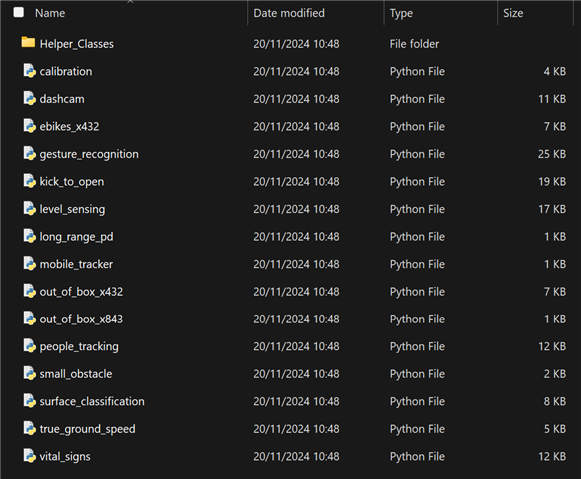
Task: Click the dashcam file name
Action: click(62, 99)
